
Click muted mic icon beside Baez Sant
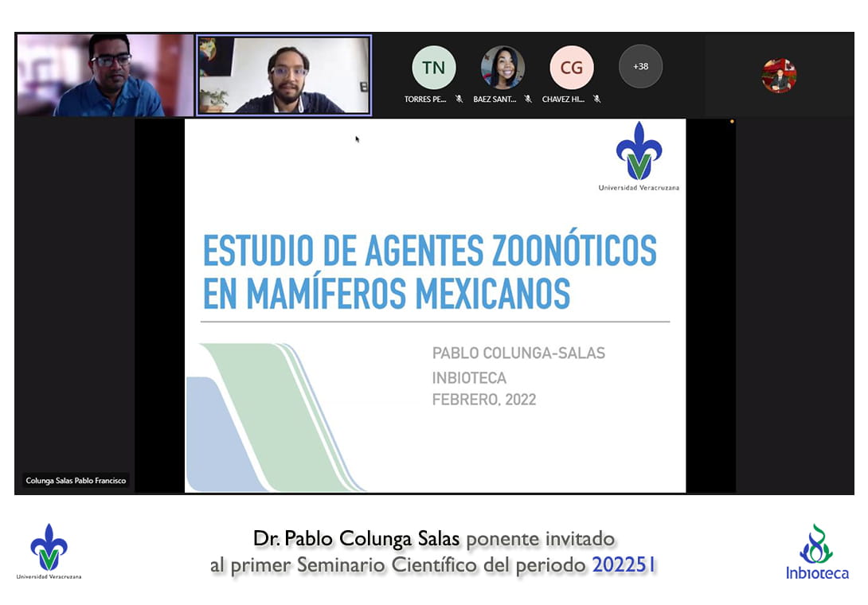click(x=527, y=100)
